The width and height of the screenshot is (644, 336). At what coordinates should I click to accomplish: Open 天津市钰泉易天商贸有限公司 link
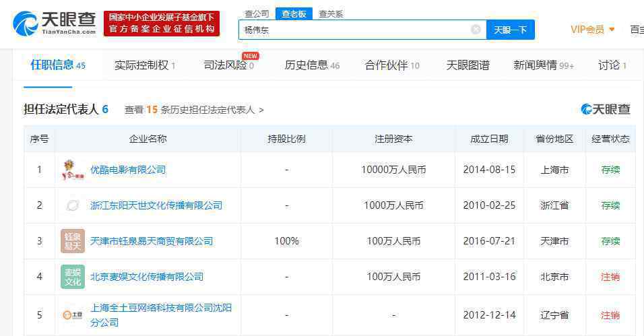point(152,241)
